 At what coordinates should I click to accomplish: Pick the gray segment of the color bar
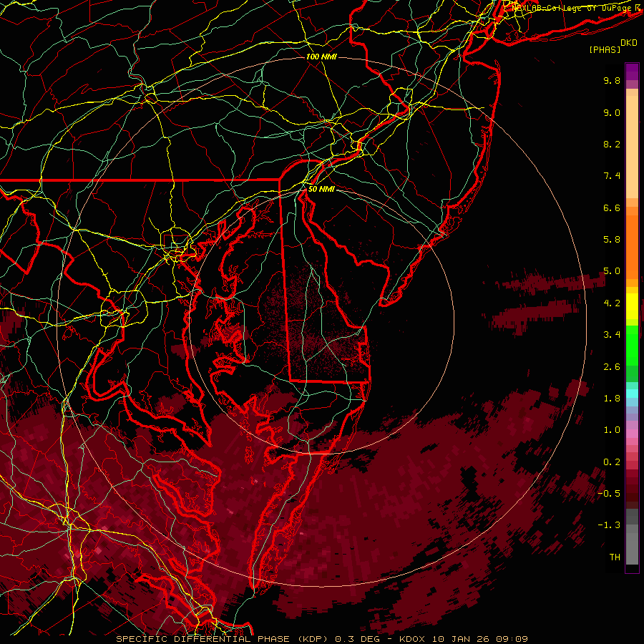(632, 536)
